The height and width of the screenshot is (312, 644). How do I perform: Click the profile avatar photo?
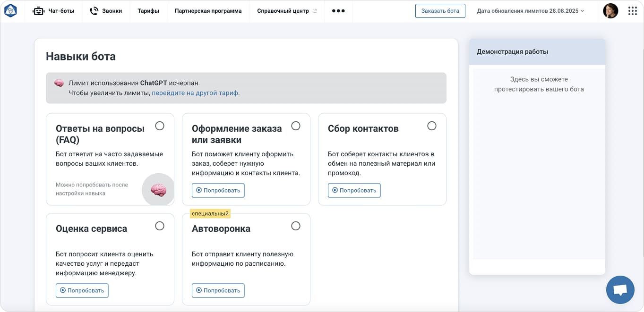click(610, 10)
